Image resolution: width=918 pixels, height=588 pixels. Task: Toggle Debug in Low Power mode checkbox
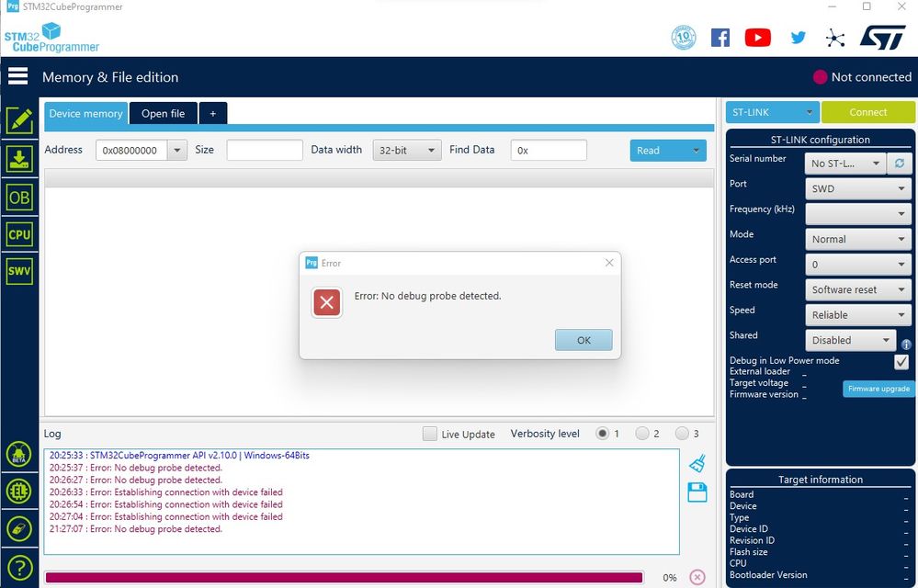click(901, 362)
